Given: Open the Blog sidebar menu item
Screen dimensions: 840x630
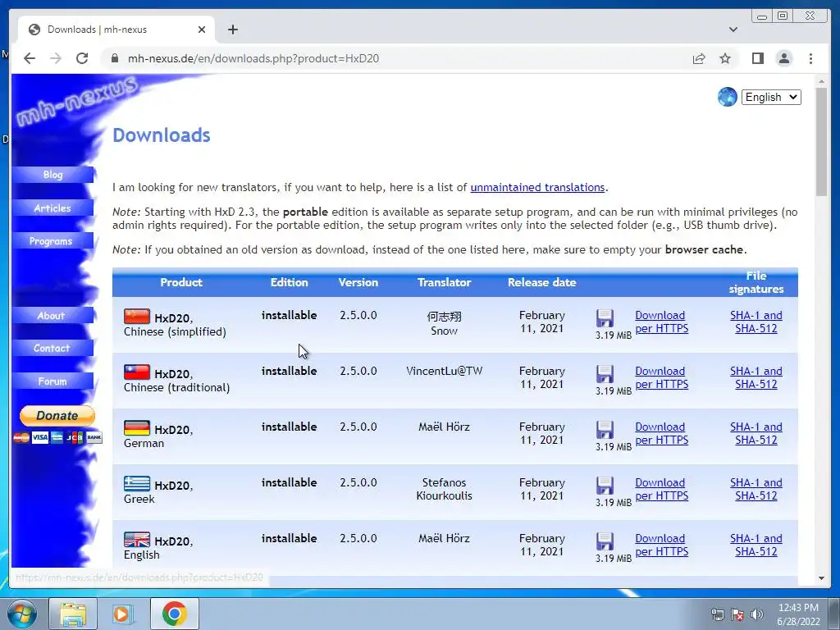Looking at the screenshot, I should (52, 175).
